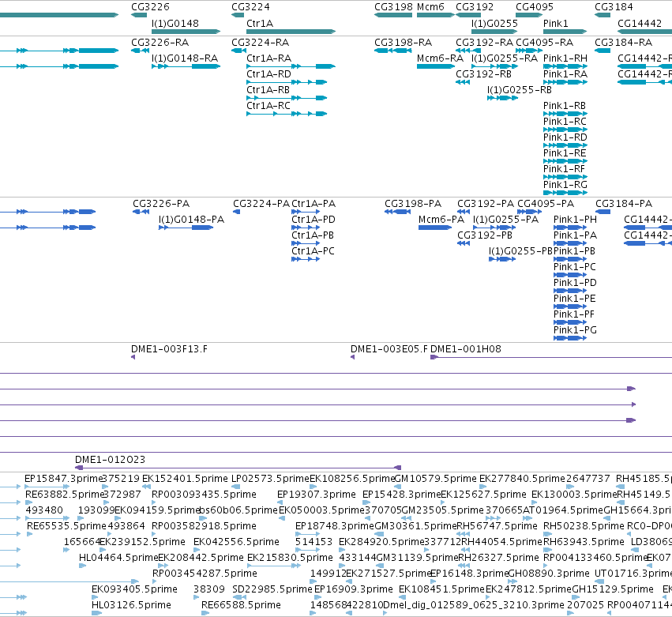This screenshot has height=617, width=672.
Task: Open the EP19307.3prime EST label
Action: [317, 494]
